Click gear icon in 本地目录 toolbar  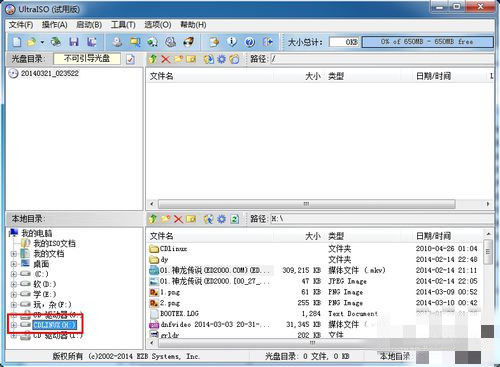[x=221, y=219]
